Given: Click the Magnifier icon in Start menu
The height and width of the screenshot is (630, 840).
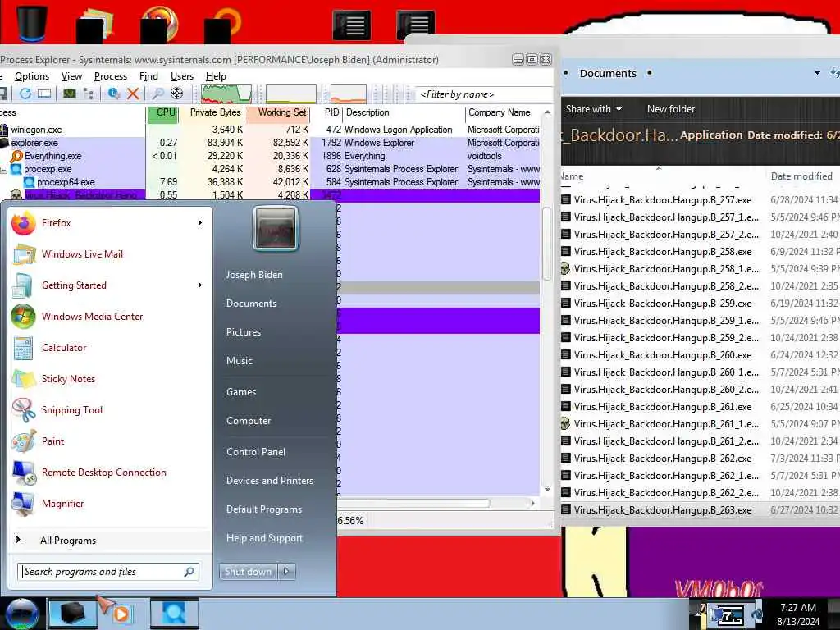Looking at the screenshot, I should click(x=23, y=504).
